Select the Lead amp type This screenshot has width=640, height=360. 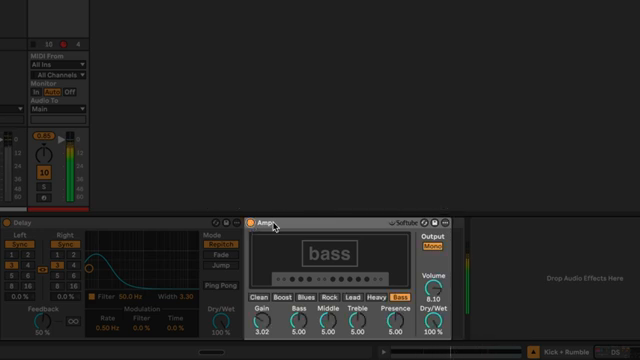[x=353, y=298]
